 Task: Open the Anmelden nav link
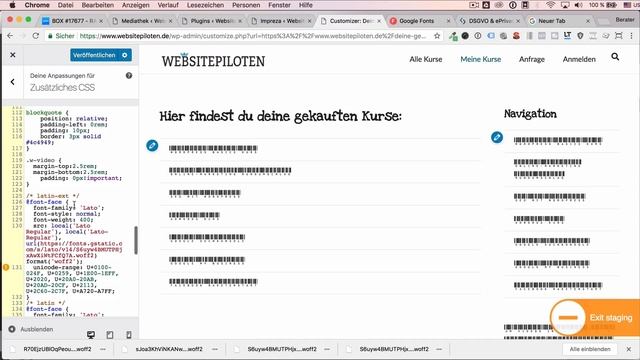tap(579, 59)
